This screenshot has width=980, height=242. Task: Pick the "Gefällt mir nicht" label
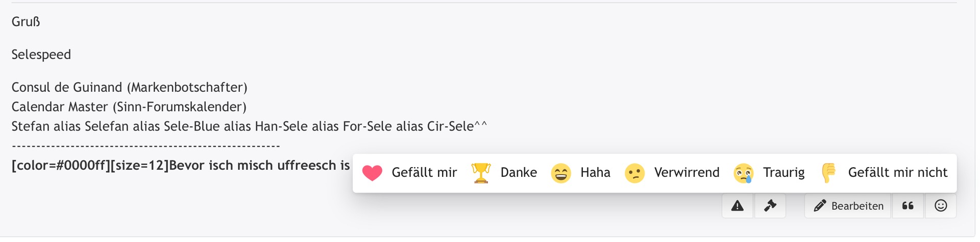tap(897, 173)
